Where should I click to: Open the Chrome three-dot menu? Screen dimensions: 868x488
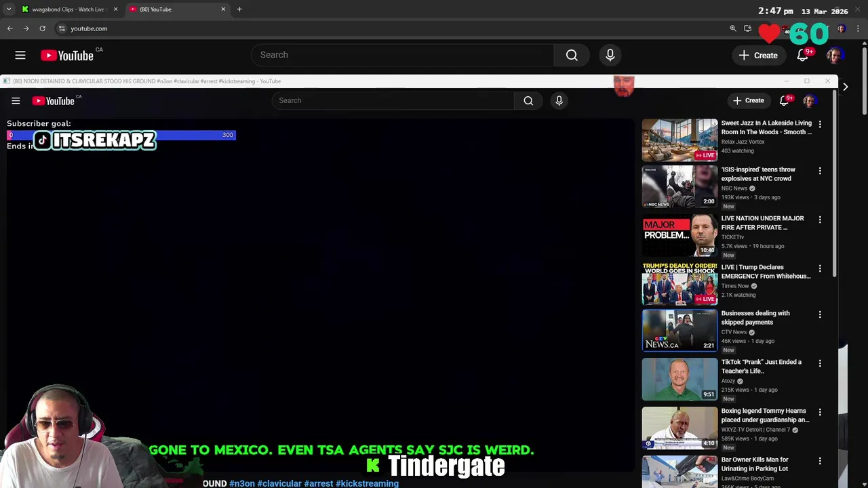pyautogui.click(x=859, y=28)
